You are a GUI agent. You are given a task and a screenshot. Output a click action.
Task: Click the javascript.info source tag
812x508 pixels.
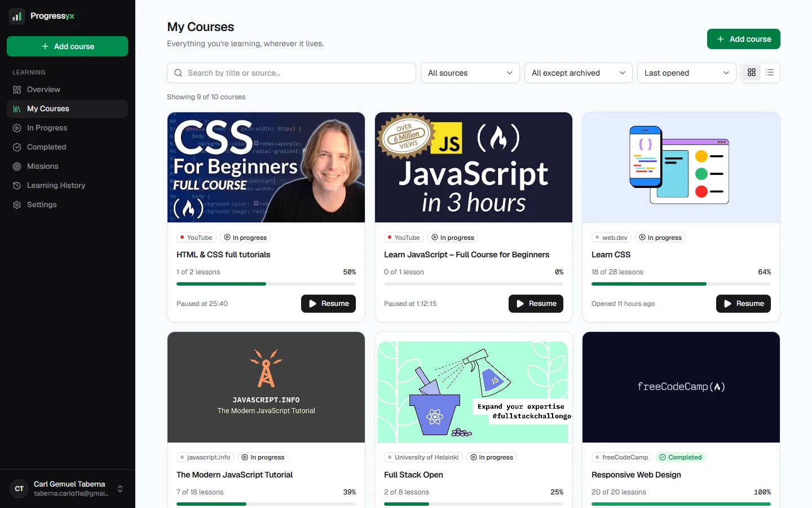click(x=205, y=457)
